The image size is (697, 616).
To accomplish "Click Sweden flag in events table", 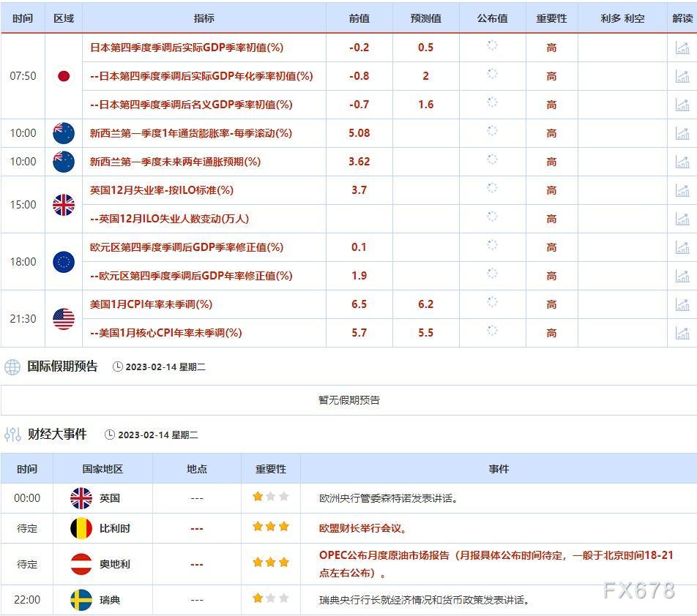I will 81,600.
